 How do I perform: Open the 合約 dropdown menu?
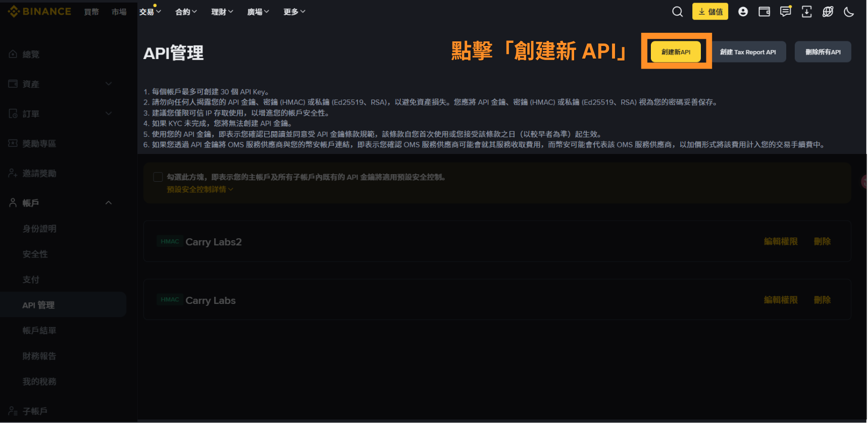click(186, 12)
